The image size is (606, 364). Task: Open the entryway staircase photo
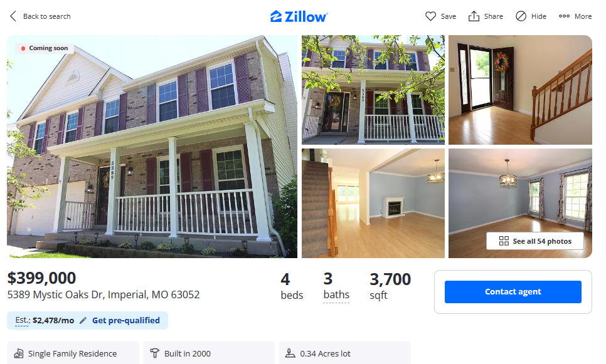(520, 90)
